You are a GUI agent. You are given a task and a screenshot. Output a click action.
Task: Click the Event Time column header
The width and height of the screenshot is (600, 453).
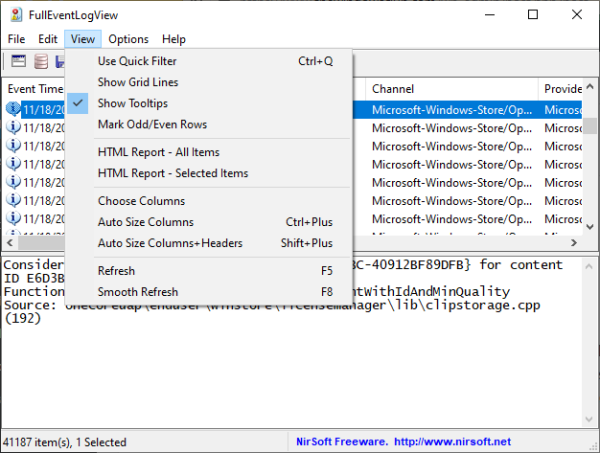[35, 89]
